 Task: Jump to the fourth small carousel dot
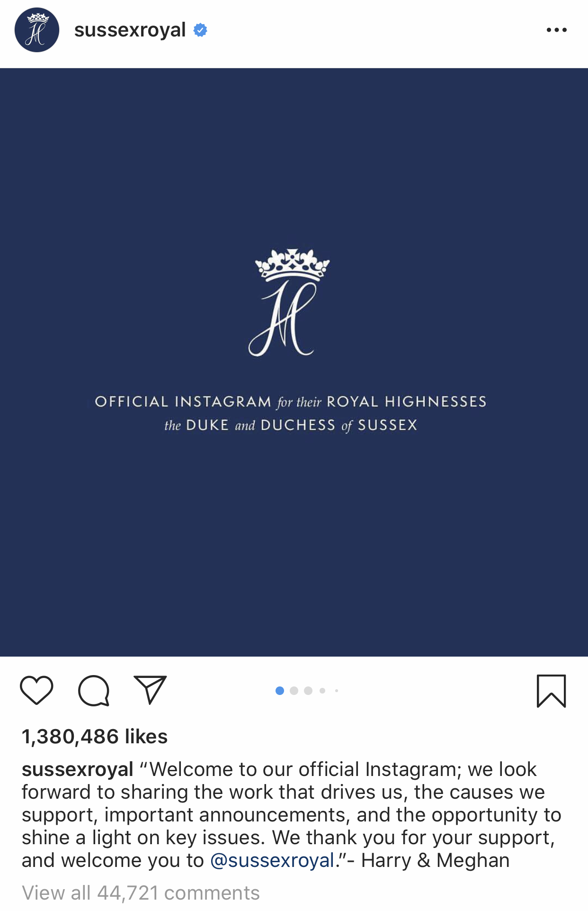322,691
